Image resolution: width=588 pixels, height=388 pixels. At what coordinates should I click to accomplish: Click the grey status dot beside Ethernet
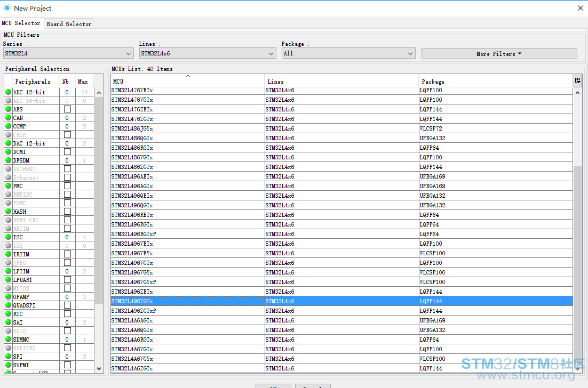click(8, 177)
